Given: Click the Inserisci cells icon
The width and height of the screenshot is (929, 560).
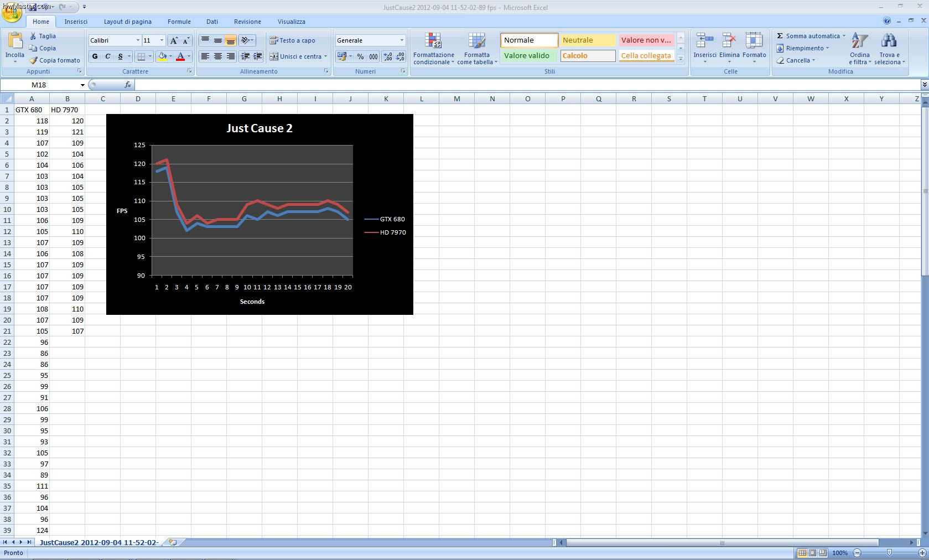Looking at the screenshot, I should tap(704, 42).
